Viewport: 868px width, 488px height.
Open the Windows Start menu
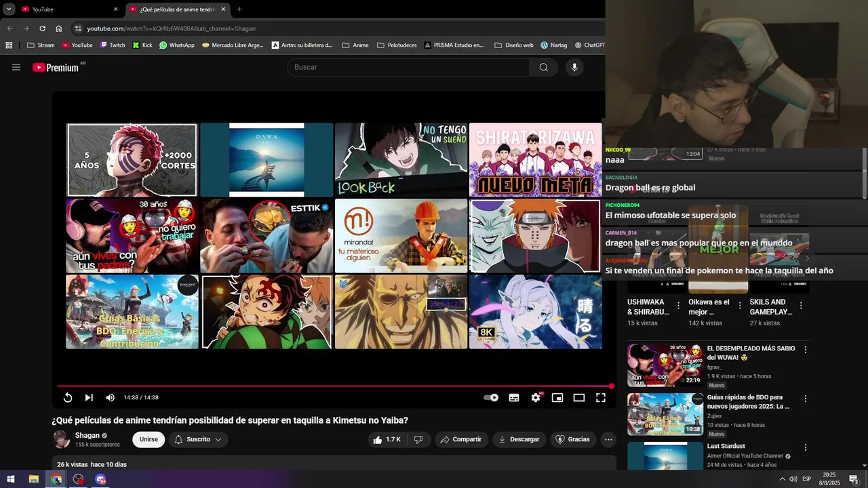coord(11,479)
